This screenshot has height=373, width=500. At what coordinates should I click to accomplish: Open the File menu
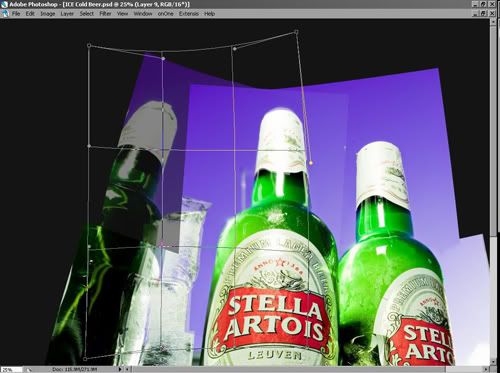(x=16, y=14)
